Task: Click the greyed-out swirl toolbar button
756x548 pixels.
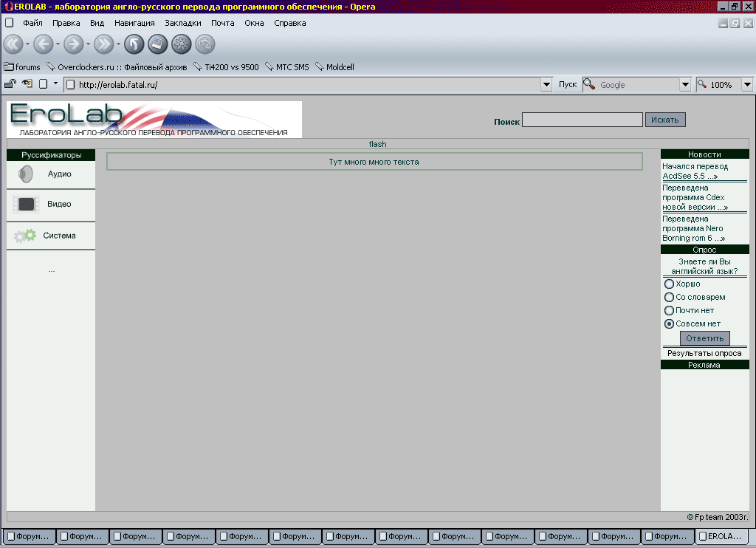Action: 205,44
